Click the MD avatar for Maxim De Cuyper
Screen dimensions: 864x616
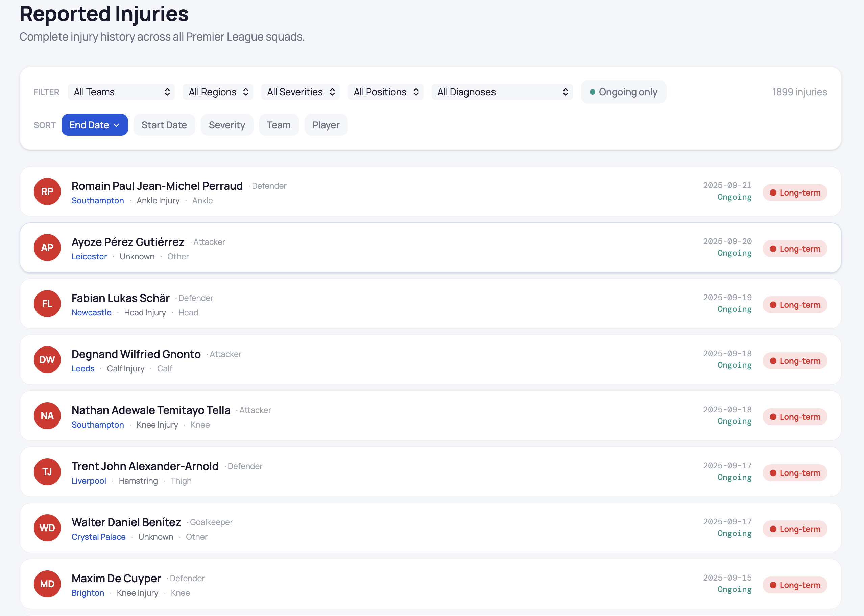pos(47,584)
